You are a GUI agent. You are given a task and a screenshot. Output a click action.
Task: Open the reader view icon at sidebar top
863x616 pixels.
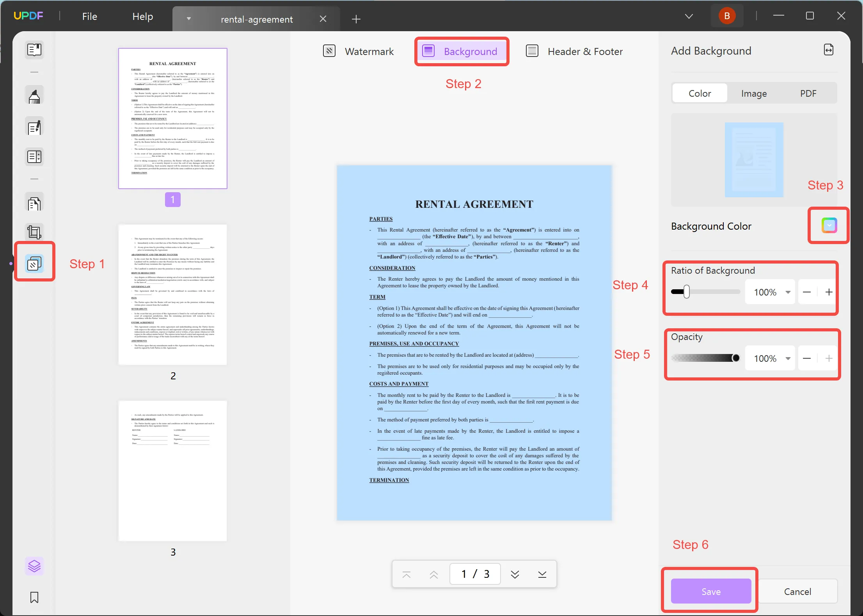click(x=34, y=50)
